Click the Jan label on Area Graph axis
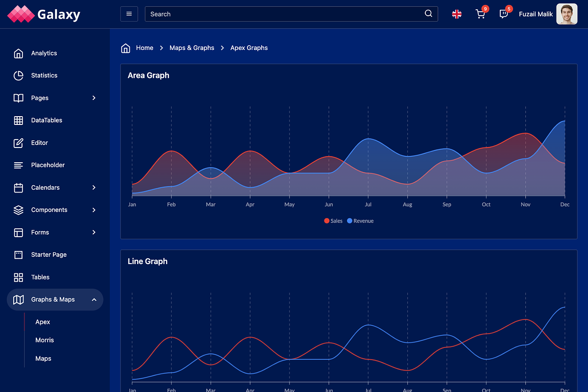The height and width of the screenshot is (392, 588). click(132, 204)
